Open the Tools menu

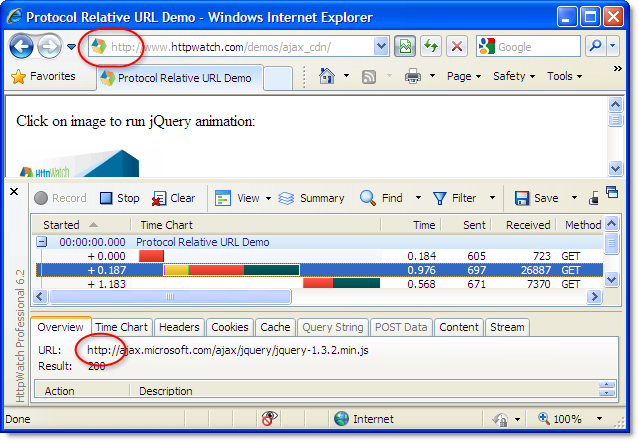tap(564, 76)
